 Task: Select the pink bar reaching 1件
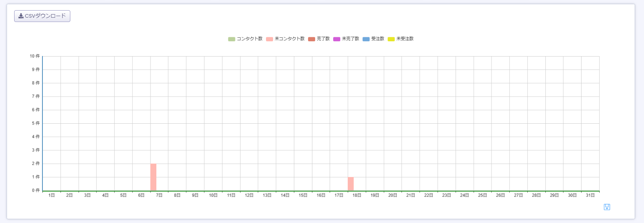[350, 184]
